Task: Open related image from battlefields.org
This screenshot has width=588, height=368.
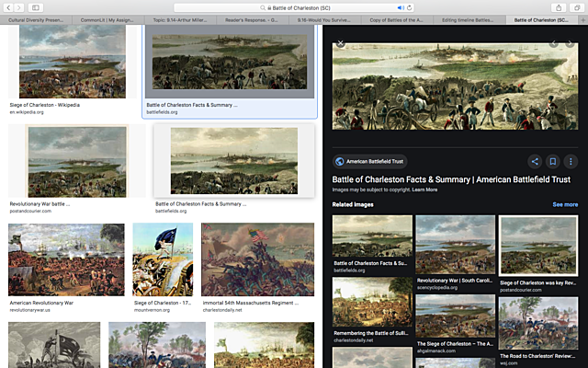Action: pyautogui.click(x=372, y=236)
